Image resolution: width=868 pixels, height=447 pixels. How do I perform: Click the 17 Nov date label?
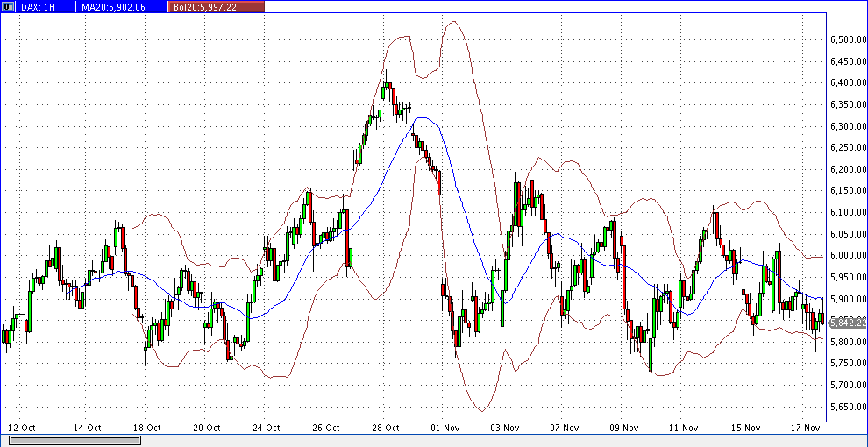click(x=804, y=428)
